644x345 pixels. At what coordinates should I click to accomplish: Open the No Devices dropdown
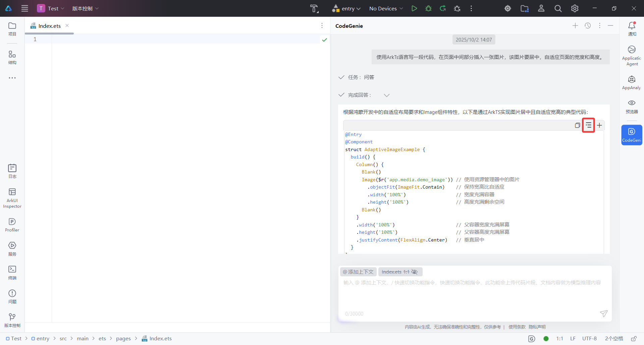pyautogui.click(x=386, y=8)
